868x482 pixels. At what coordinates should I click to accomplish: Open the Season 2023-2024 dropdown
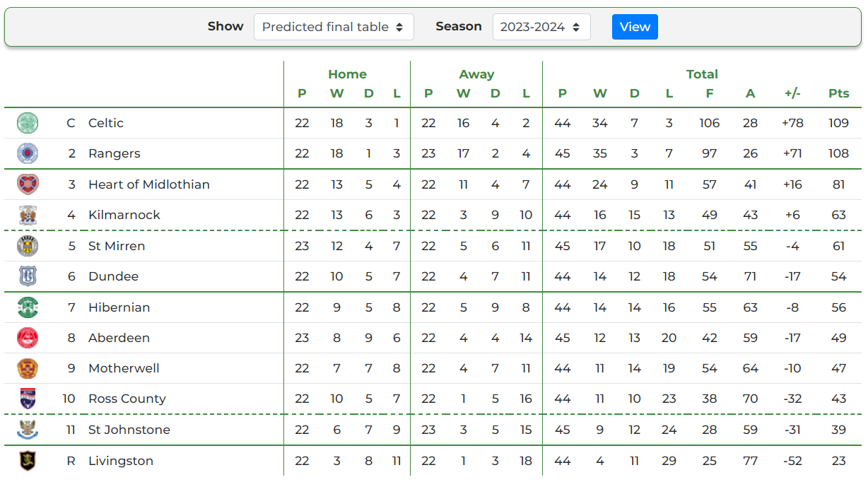[x=541, y=27]
